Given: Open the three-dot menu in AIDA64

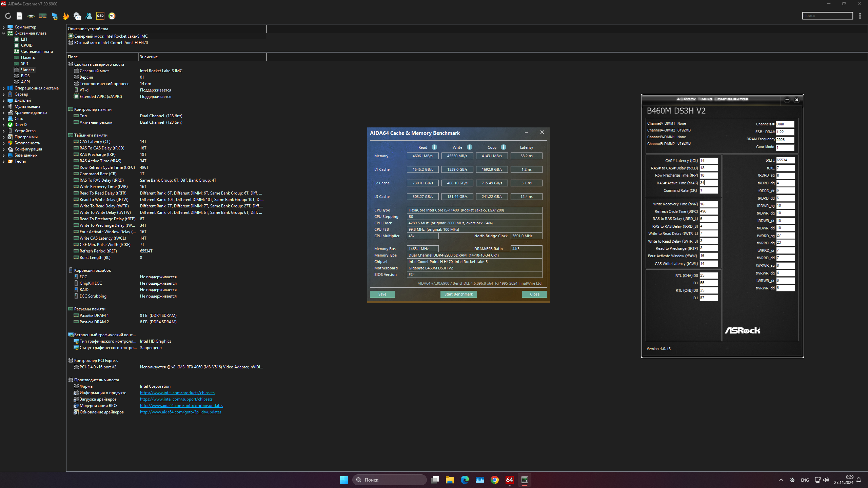Looking at the screenshot, I should click(860, 16).
